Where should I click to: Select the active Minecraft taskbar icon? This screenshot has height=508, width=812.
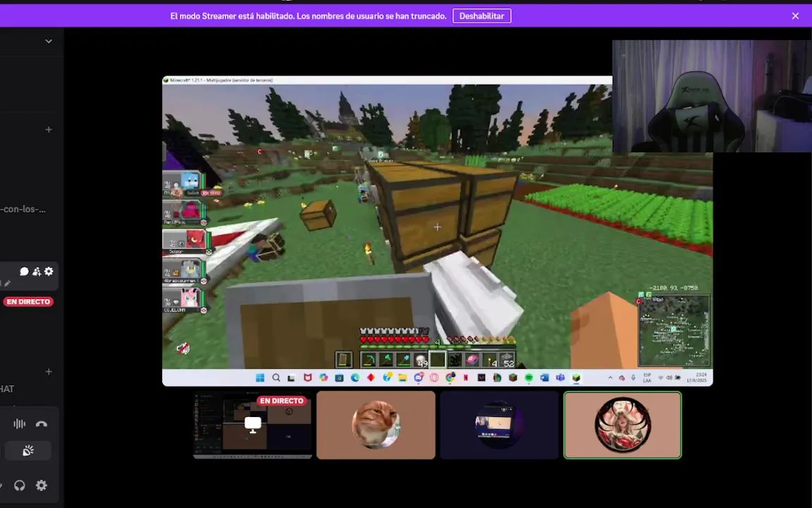(x=576, y=378)
